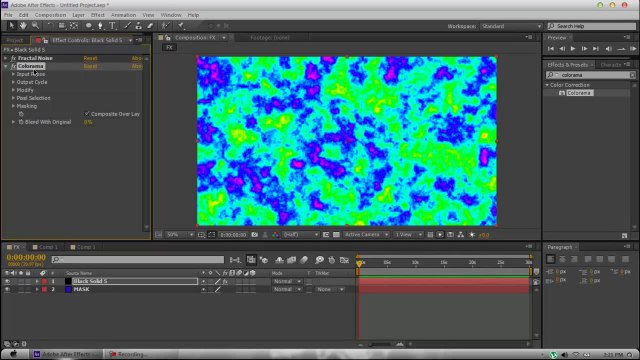Screen dimensions: 640x360
Task: Expand the Masking group
Action: (x=13, y=106)
